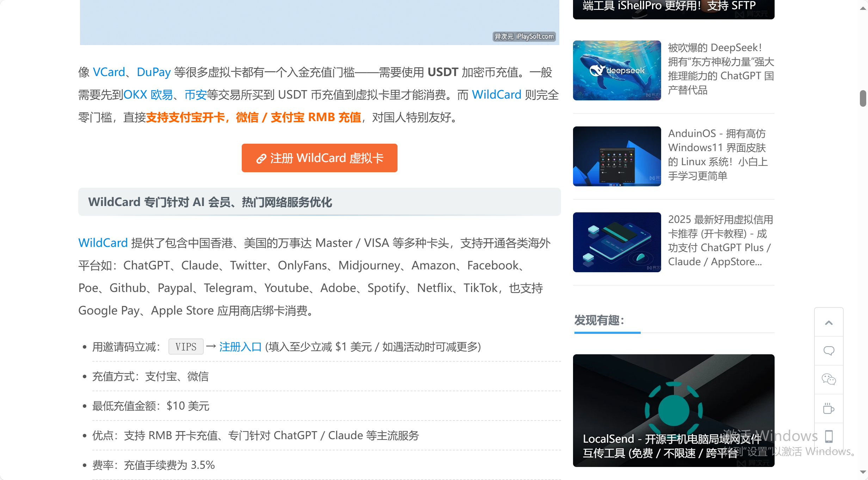Open the 币安 exchange link
Screen dimensions: 868x480
point(195,95)
